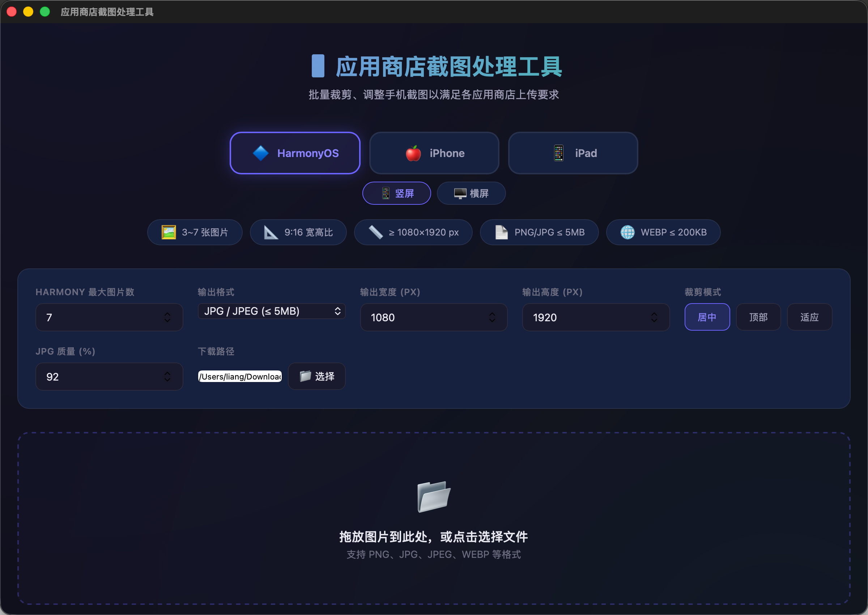Click the triangle ruler icon beside 9:16 宽高比
Screen dimensions: 868x615
[x=271, y=232]
